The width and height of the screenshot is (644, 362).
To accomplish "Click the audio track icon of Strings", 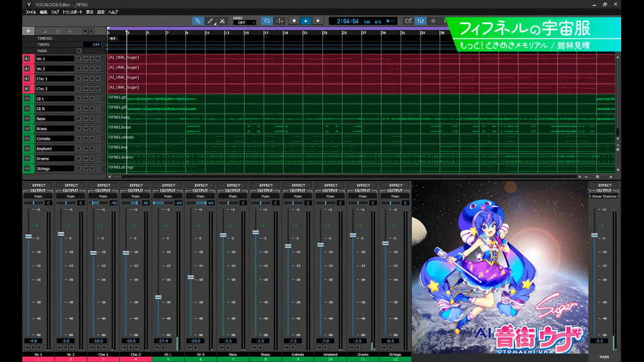I will pos(27,168).
